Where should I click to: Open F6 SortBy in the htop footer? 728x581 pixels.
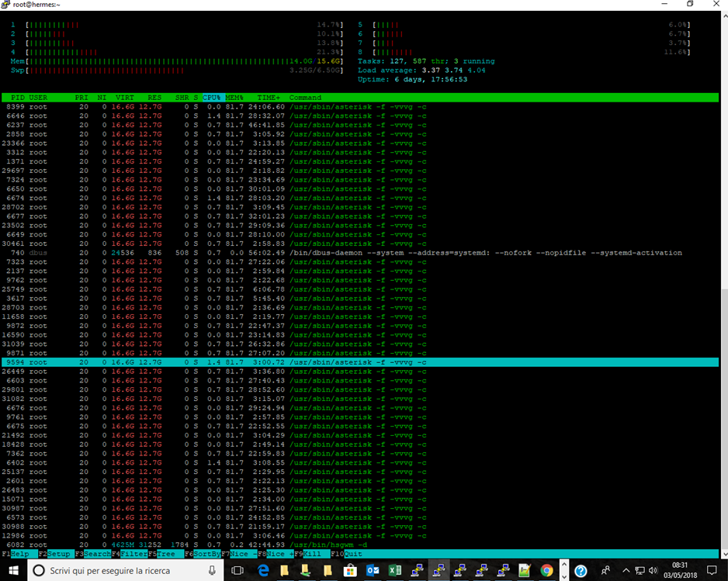click(203, 554)
